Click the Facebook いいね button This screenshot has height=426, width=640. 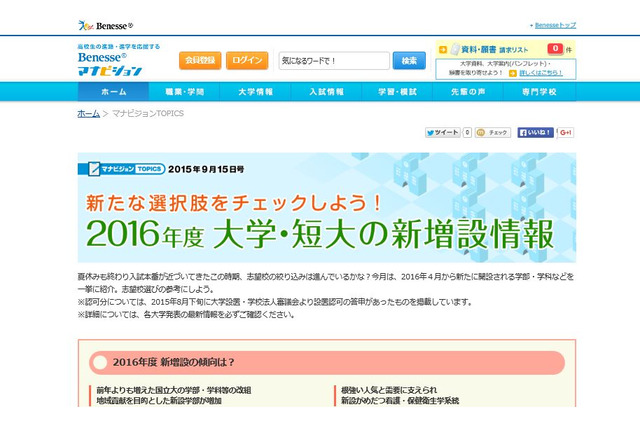536,133
